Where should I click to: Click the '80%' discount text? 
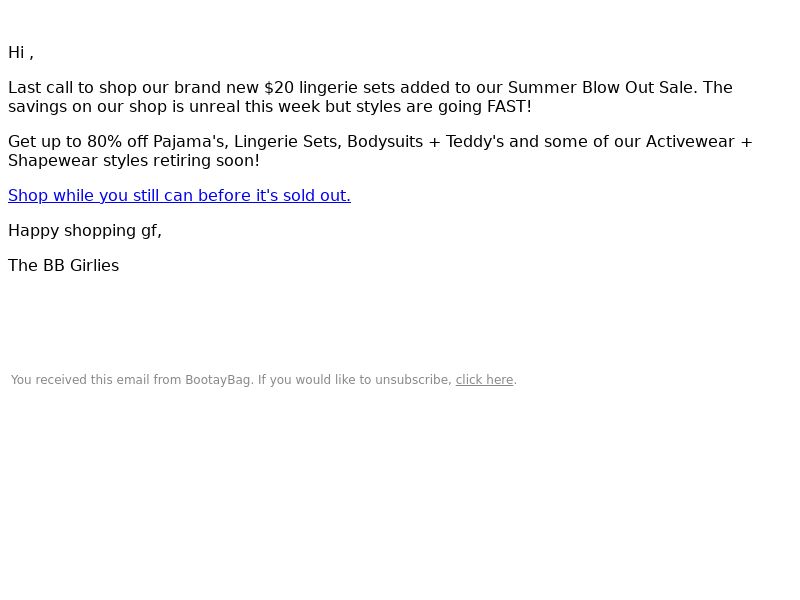tap(104, 141)
